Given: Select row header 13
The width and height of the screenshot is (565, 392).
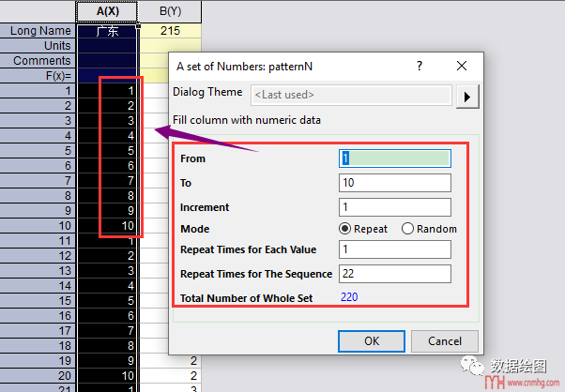Looking at the screenshot, I should (x=38, y=271).
